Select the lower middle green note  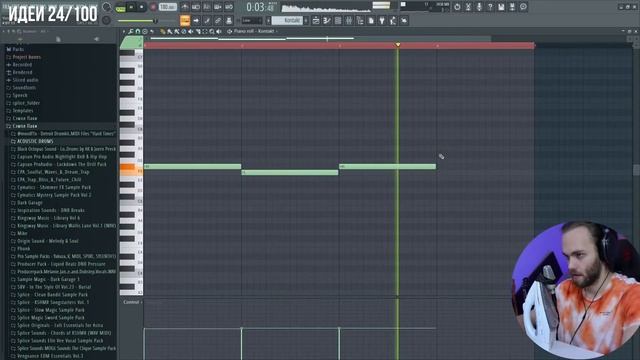[x=290, y=173]
